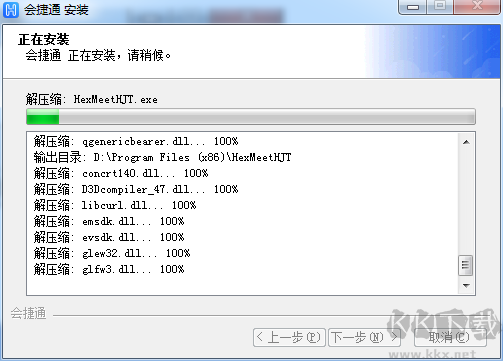Screen dimensions: 503x361
Task: Click the 会捷通 正在安装，请稍候 subtitle
Action: click(x=98, y=56)
